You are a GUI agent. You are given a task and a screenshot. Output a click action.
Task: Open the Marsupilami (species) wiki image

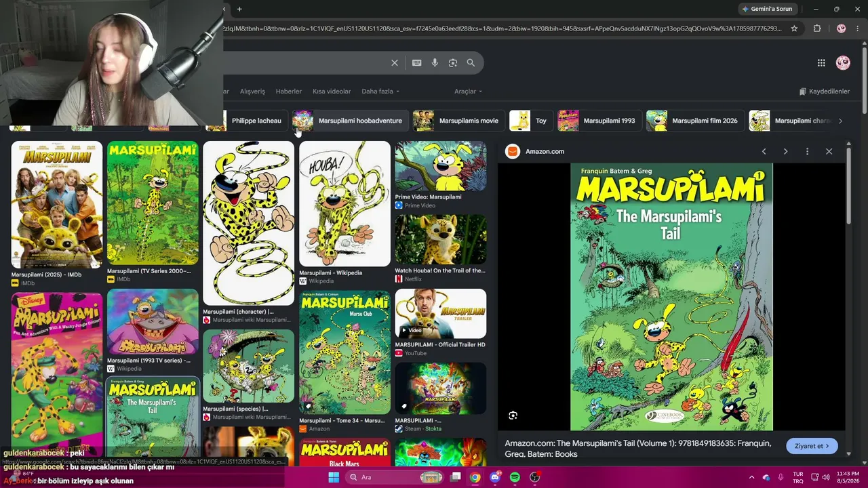coord(249,366)
